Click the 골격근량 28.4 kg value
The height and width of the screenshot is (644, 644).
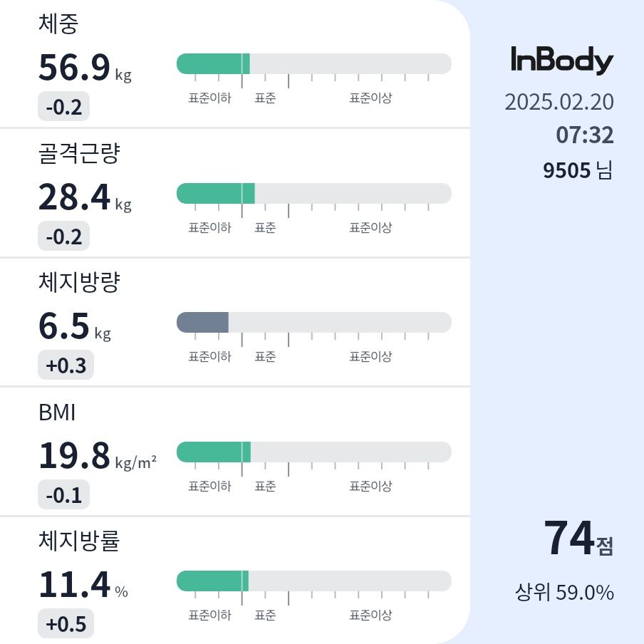click(x=85, y=197)
